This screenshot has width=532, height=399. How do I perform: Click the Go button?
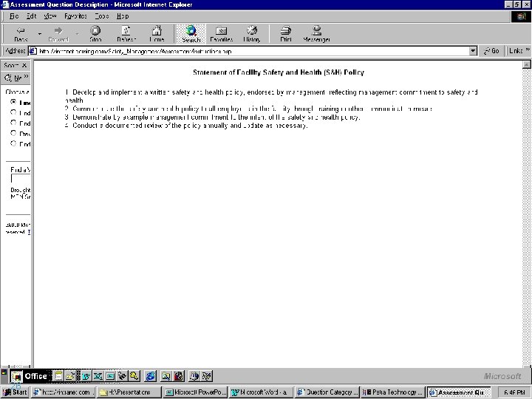tap(491, 51)
